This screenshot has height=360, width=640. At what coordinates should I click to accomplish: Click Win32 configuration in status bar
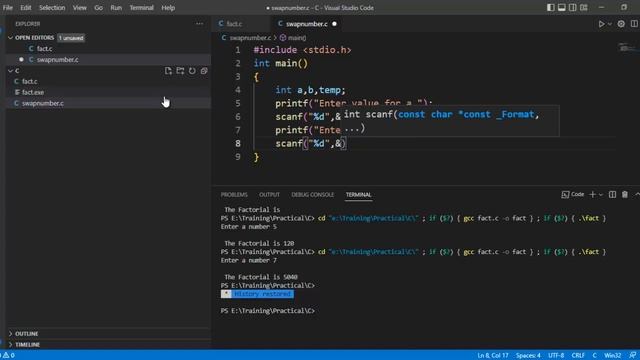pos(612,355)
